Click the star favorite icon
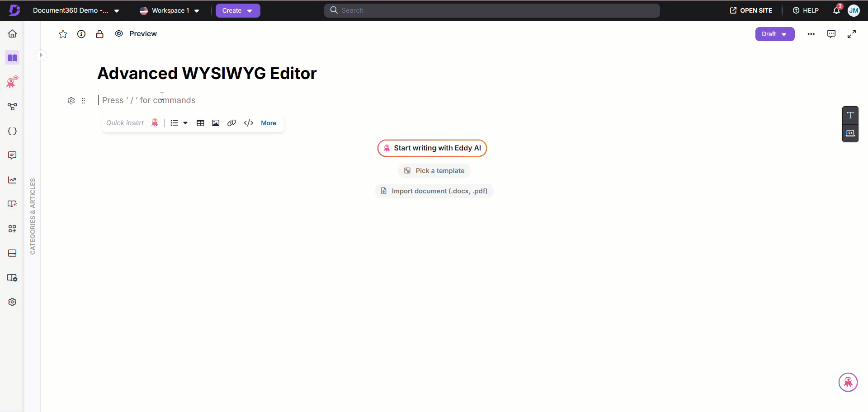The width and height of the screenshot is (868, 412). [63, 34]
